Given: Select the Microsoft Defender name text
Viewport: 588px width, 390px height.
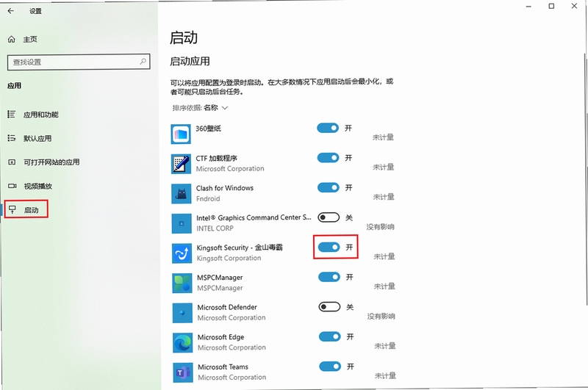Looking at the screenshot, I should [x=227, y=307].
